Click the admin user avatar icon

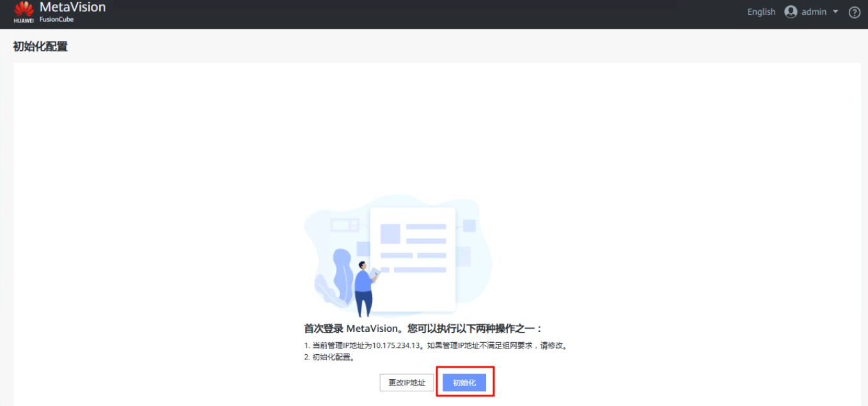791,12
